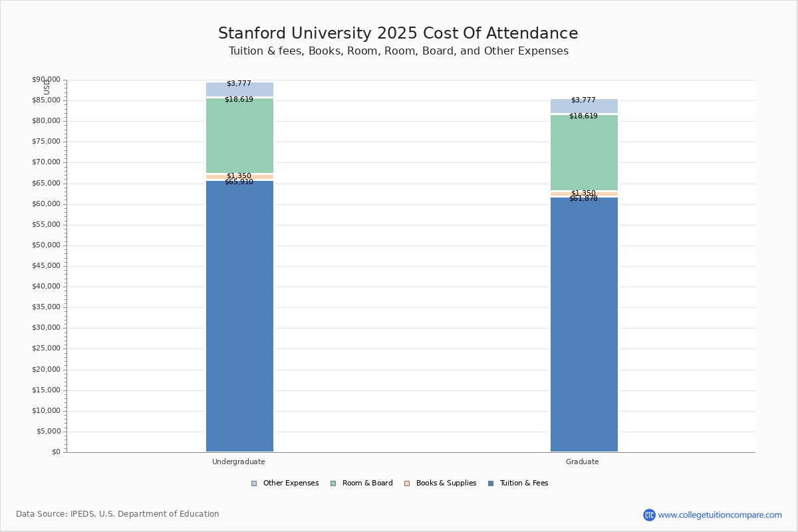The width and height of the screenshot is (798, 532).
Task: Toggle the Books & Supplies legend label
Action: pos(446,483)
